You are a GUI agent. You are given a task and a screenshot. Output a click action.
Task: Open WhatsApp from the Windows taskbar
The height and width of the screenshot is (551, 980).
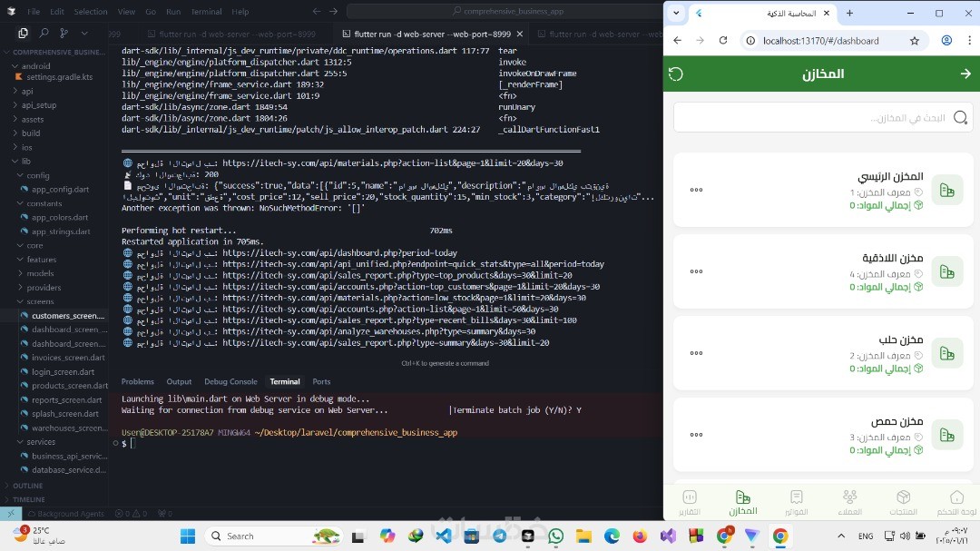pos(555,536)
